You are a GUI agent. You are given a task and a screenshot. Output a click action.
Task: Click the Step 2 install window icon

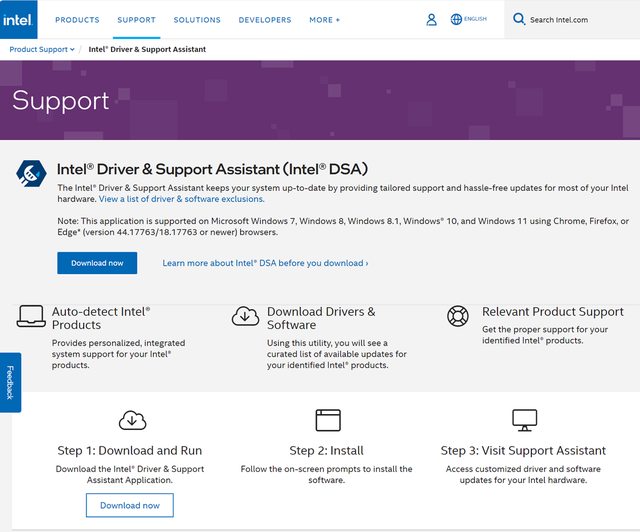[327, 420]
